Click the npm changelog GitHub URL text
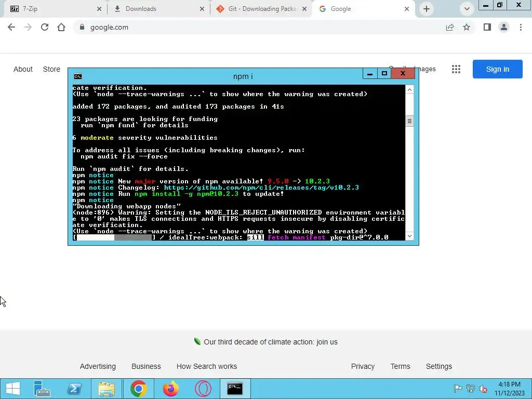Screen dimensions: 532x399 [x=261, y=188]
